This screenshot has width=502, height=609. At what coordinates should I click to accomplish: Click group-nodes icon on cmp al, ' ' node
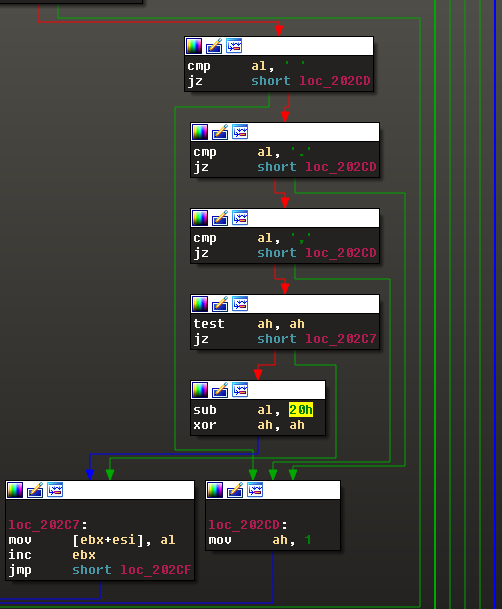point(234,46)
